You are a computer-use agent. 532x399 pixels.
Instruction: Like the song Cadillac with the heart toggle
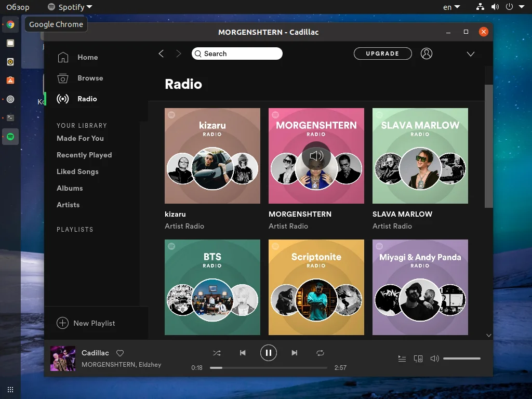tap(120, 353)
